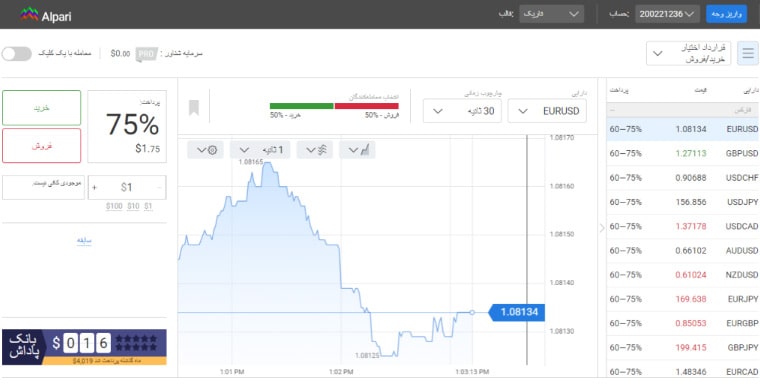Screen dimensions: 760x388
Task: Select the $1 quick amount link
Action: [148, 207]
